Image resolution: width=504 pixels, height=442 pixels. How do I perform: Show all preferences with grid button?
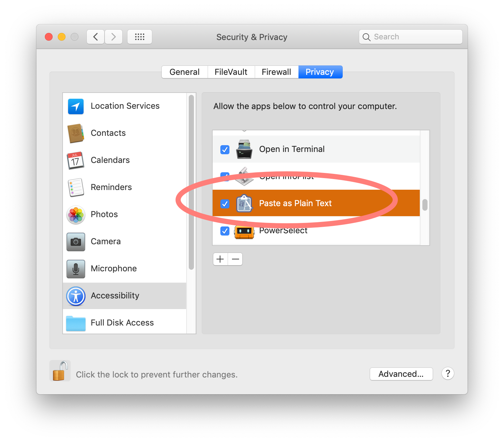[x=140, y=37]
